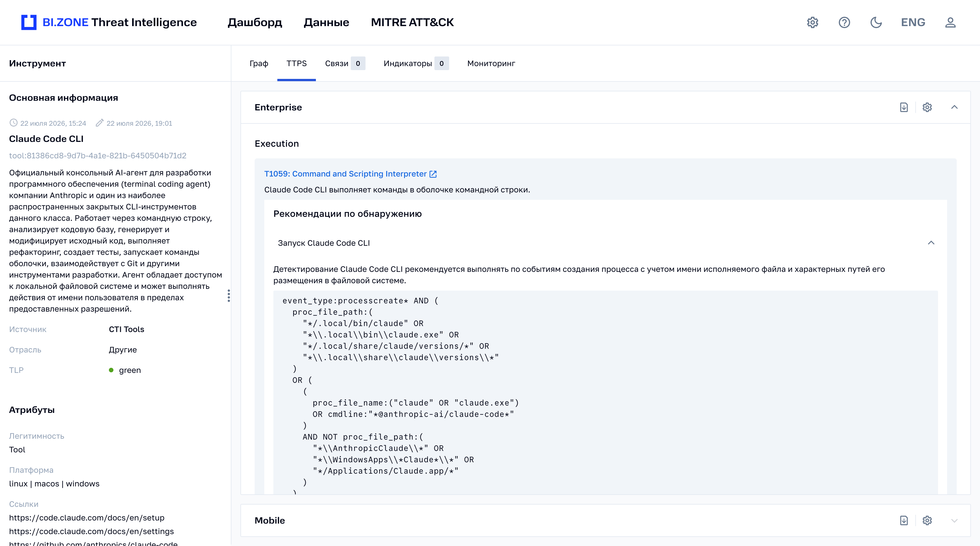The width and height of the screenshot is (980, 546).
Task: Open Mobile section settings gear
Action: tap(927, 520)
